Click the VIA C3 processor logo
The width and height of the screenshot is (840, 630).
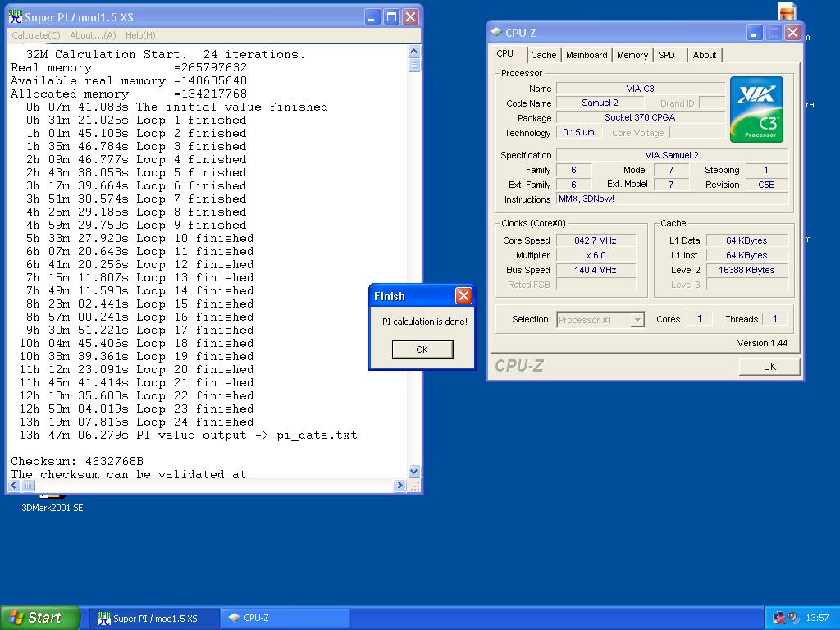tap(756, 109)
